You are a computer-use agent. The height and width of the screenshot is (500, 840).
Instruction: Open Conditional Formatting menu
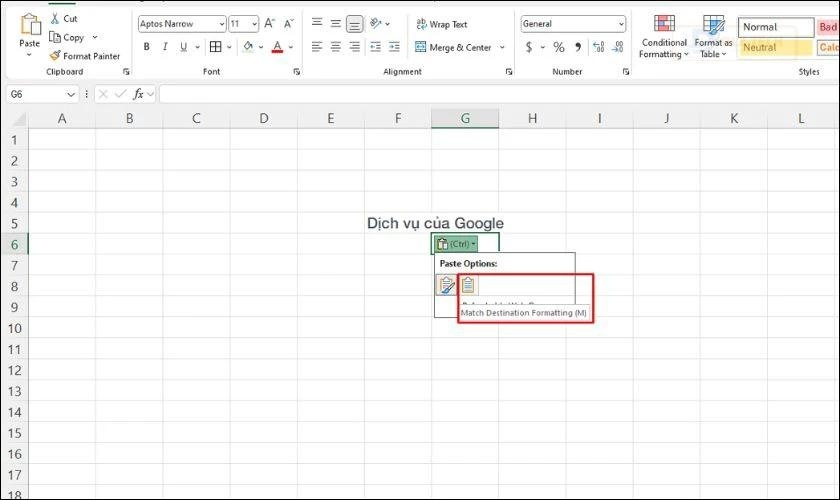pyautogui.click(x=664, y=36)
